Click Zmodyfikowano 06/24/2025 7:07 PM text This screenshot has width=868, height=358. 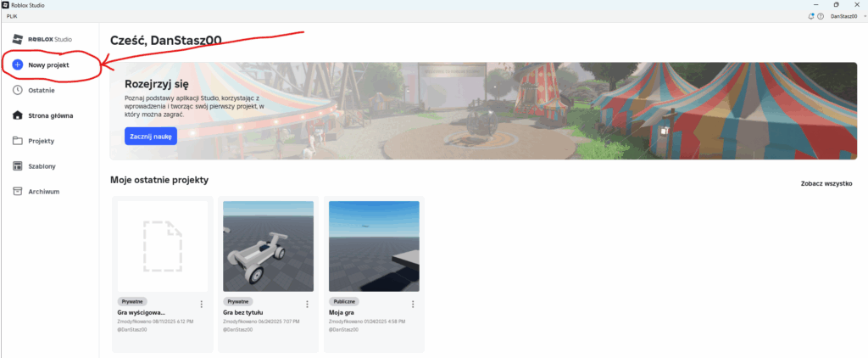261,322
